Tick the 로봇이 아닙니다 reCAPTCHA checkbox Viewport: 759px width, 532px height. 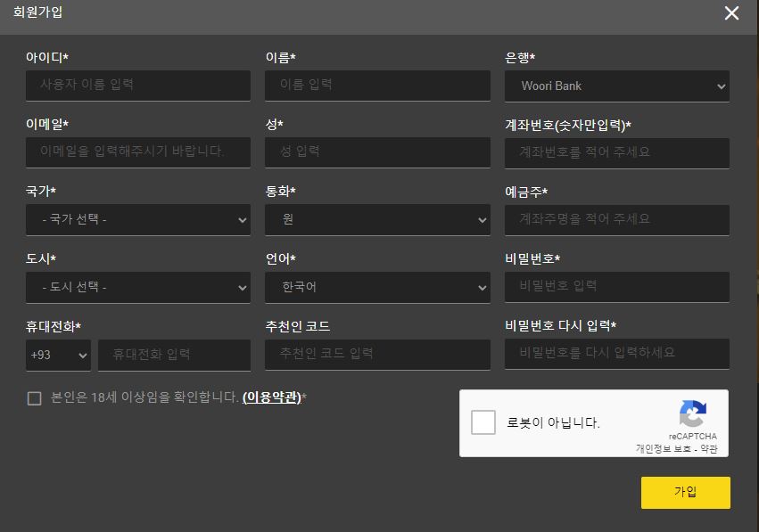point(483,422)
